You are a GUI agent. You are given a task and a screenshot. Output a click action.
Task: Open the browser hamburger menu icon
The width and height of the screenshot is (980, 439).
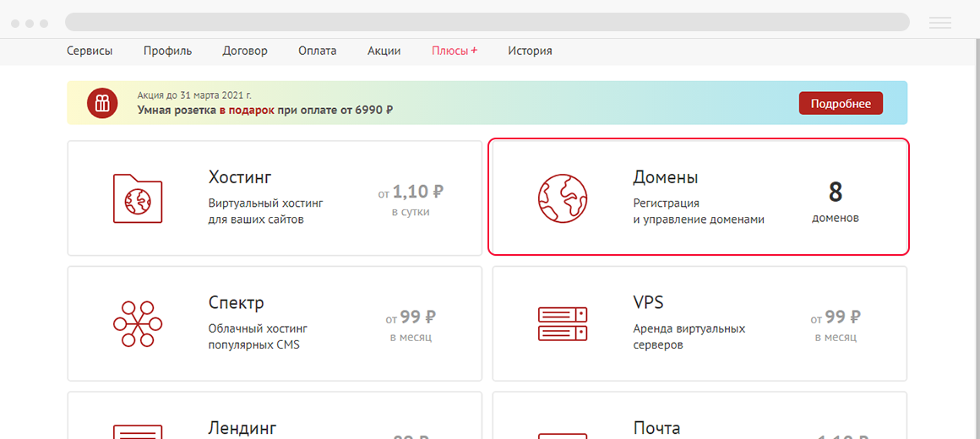940,23
